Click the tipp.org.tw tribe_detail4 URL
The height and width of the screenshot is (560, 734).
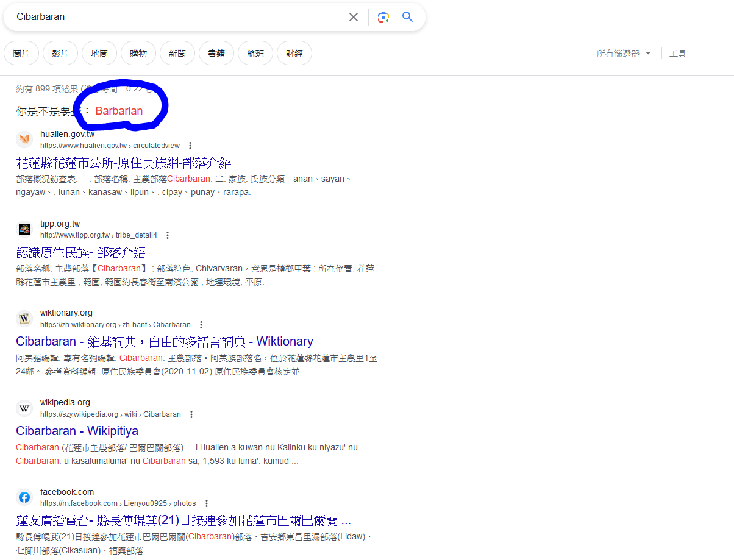click(99, 235)
